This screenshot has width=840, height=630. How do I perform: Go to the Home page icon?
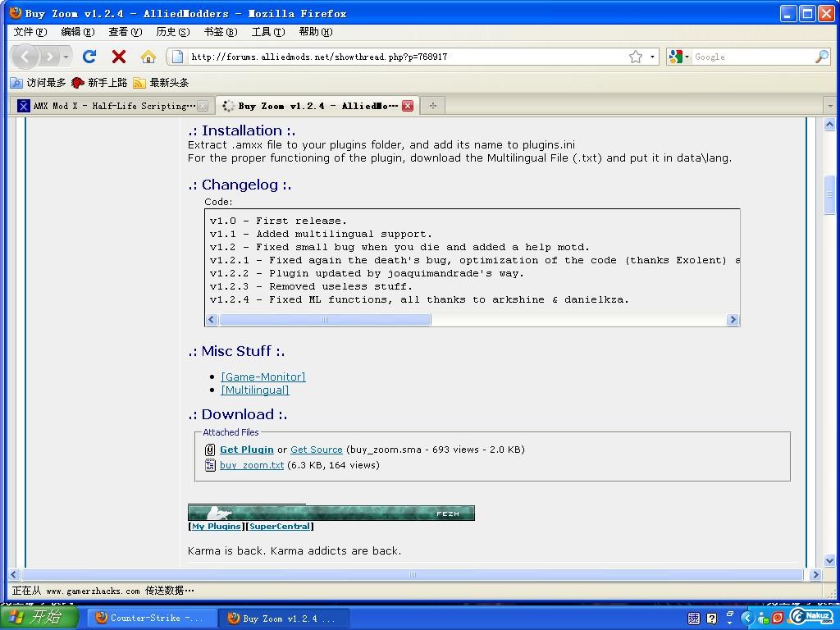coord(148,57)
